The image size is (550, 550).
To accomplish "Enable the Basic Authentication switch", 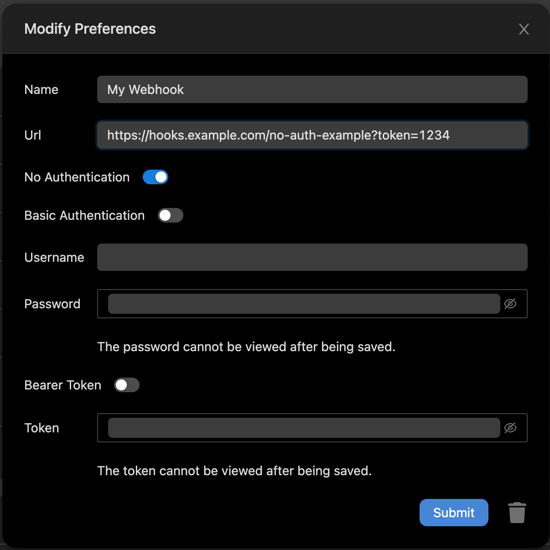I will 170,215.
